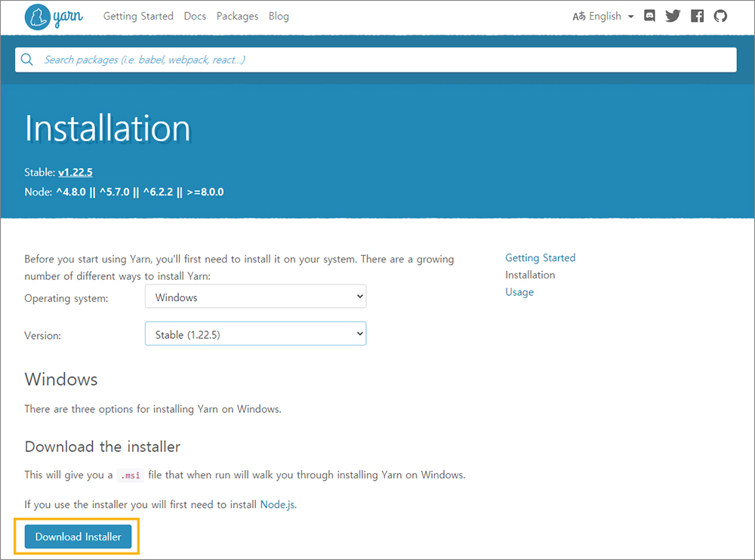Image resolution: width=755 pixels, height=560 pixels.
Task: Open the v1.22.5 stable release link
Action: click(x=75, y=172)
